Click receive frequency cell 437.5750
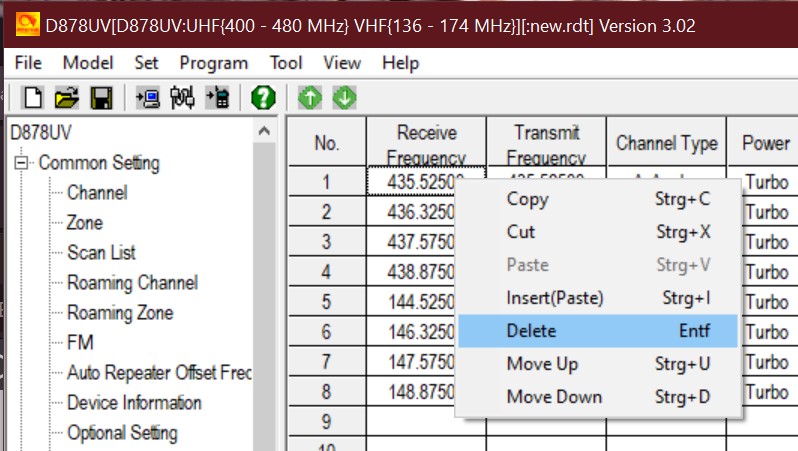 tap(411, 242)
